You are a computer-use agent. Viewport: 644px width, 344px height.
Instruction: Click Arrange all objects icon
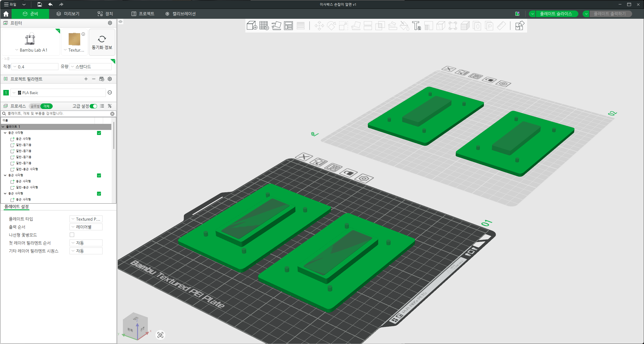288,26
